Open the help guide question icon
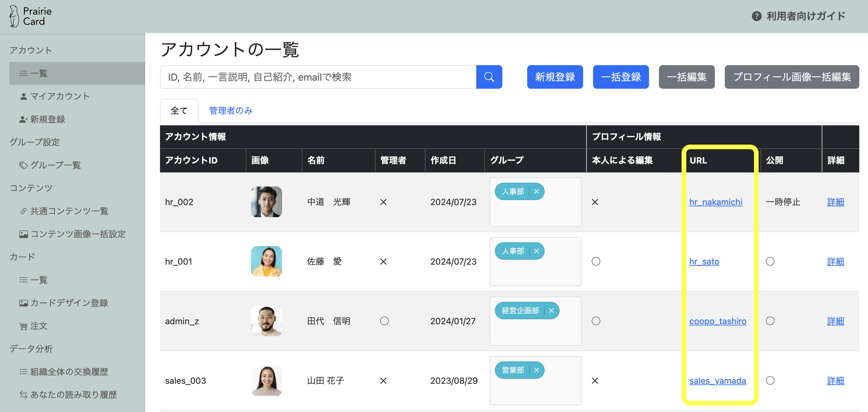Viewport: 868px width, 412px height. click(x=756, y=16)
